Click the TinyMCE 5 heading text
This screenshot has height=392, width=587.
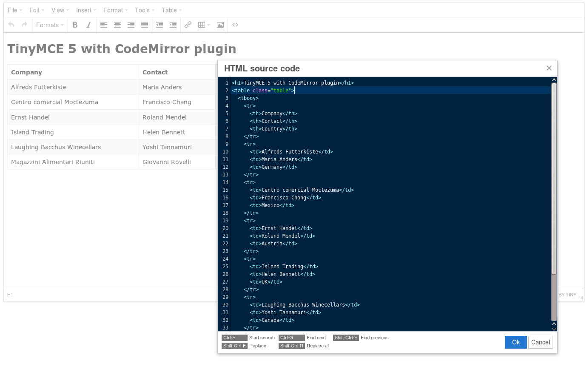(x=122, y=49)
